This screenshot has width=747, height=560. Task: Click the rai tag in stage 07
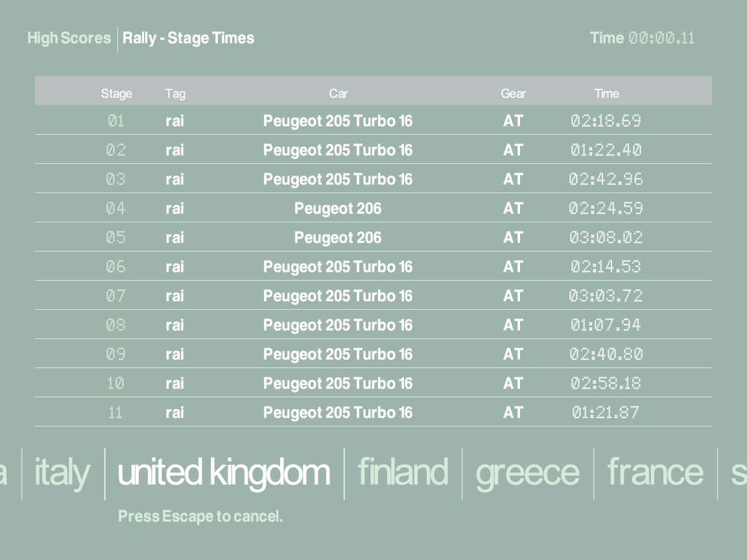[174, 296]
